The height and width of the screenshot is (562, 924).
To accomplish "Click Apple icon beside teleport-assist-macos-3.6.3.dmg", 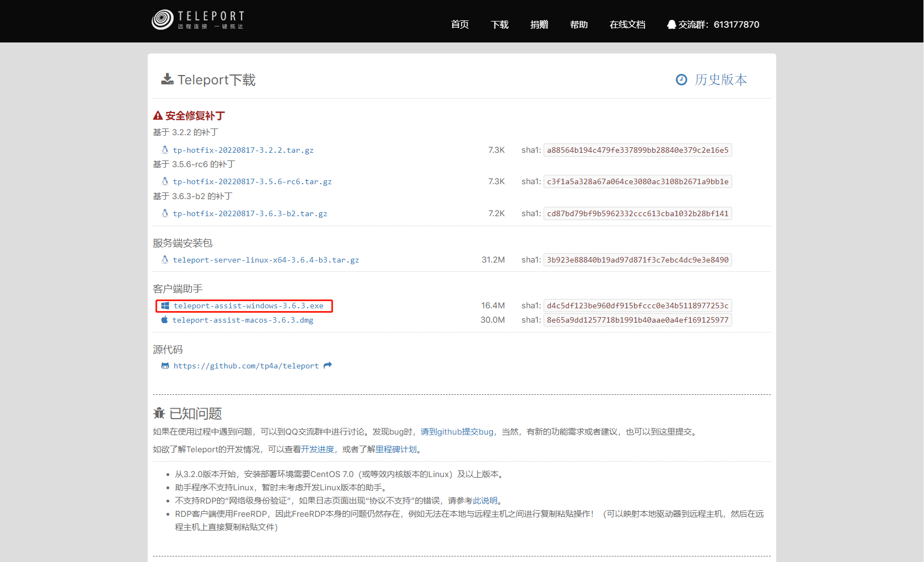I will click(x=164, y=319).
